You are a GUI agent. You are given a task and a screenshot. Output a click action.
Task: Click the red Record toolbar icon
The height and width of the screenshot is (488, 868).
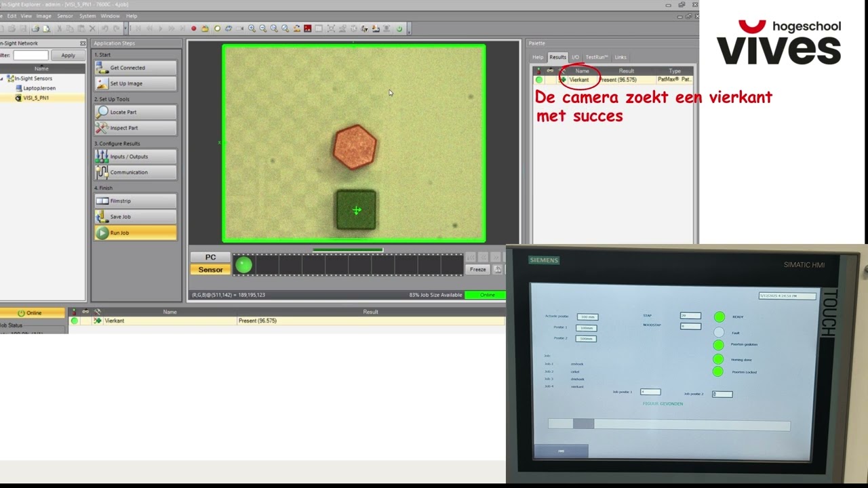click(x=193, y=28)
